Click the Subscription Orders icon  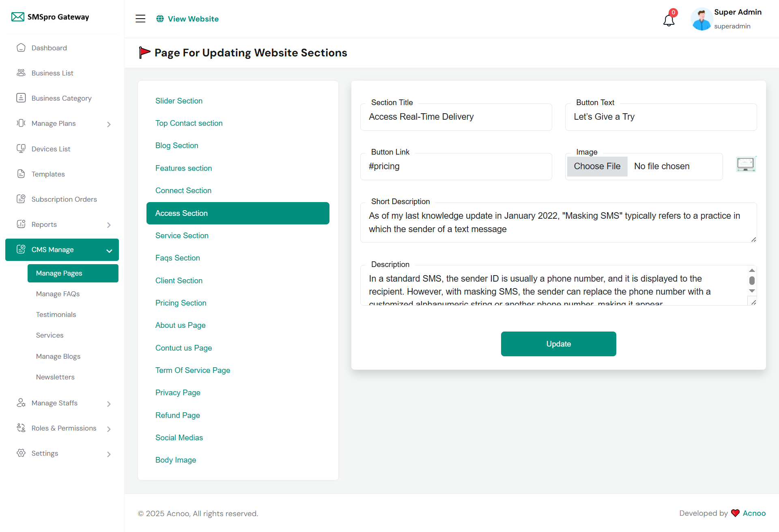(x=21, y=199)
